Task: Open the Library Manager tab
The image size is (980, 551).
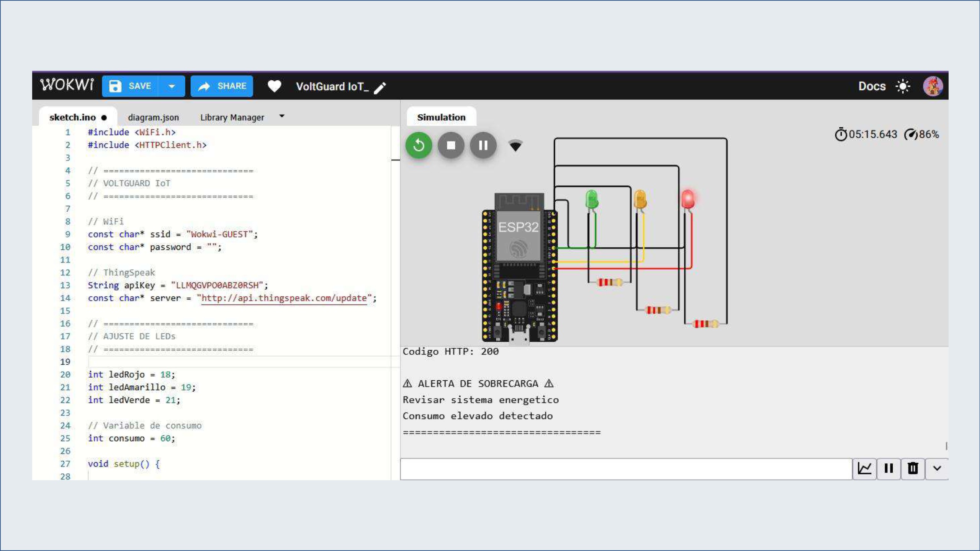Action: tap(232, 117)
